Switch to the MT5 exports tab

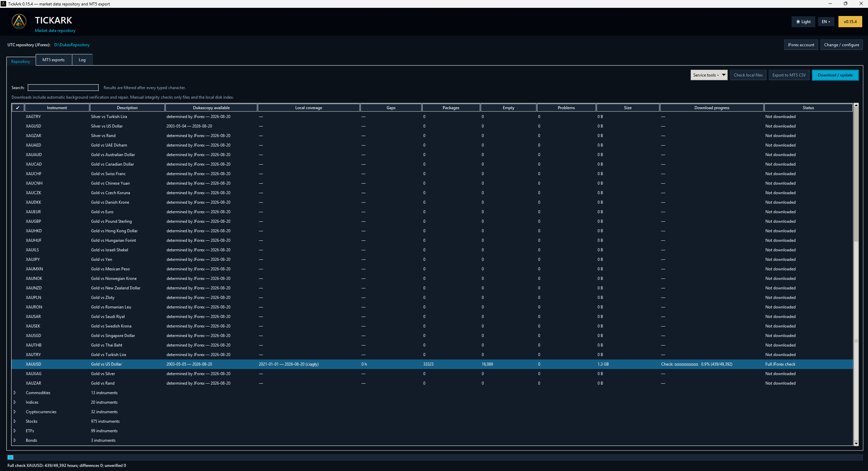click(x=53, y=60)
